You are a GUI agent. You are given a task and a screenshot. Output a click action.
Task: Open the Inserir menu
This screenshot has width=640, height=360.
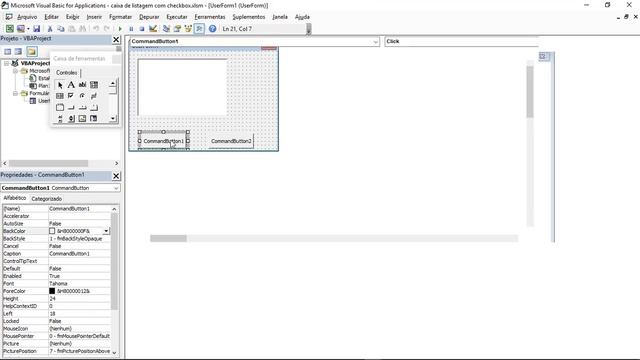pyautogui.click(x=94, y=17)
